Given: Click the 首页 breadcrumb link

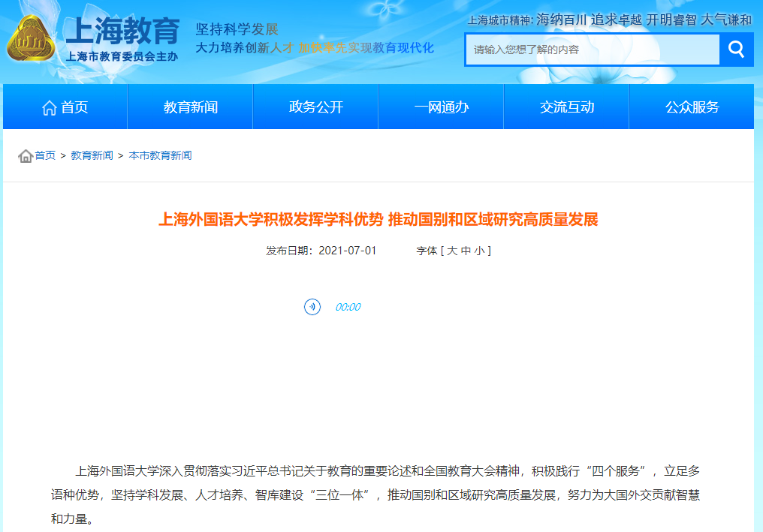Looking at the screenshot, I should [42, 155].
